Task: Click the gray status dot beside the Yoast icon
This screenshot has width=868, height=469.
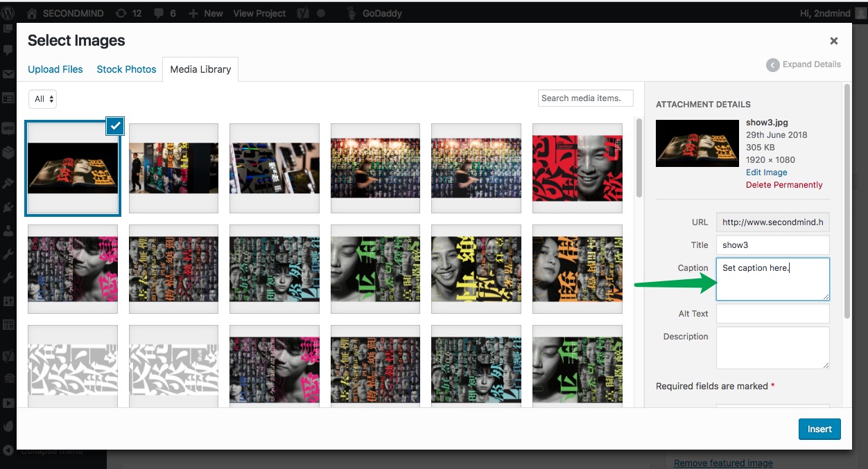Action: 321,13
